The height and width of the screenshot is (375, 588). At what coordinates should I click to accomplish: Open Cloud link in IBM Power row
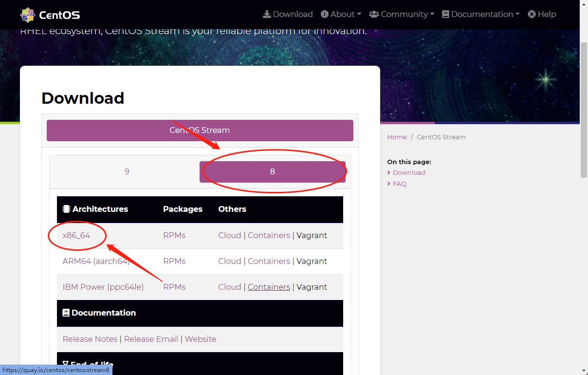click(x=230, y=287)
